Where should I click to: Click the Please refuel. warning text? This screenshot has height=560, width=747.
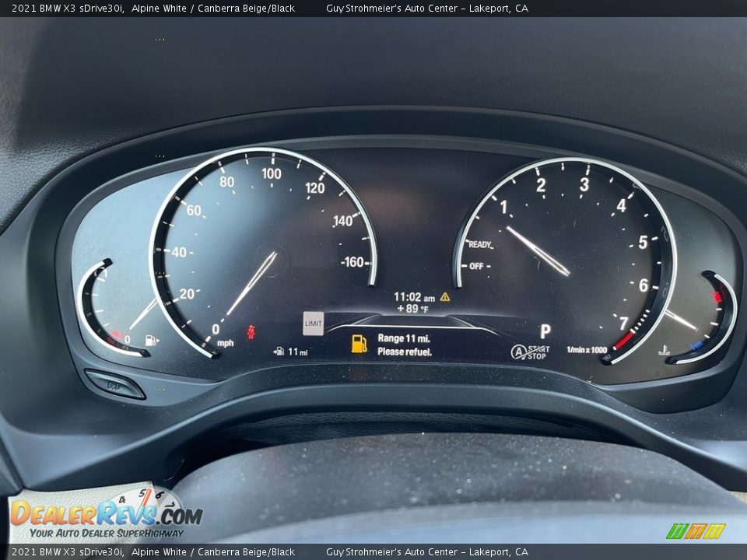point(405,352)
